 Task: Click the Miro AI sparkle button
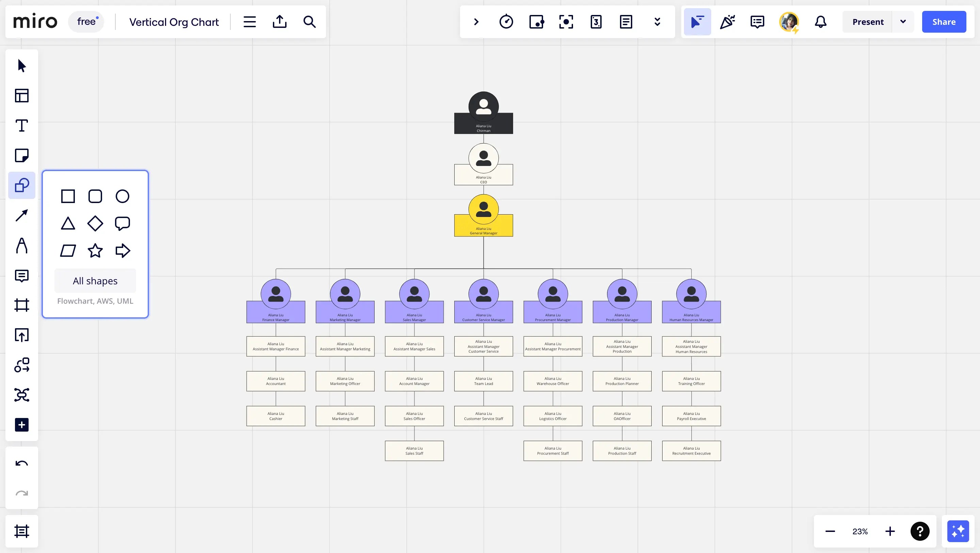(x=958, y=531)
